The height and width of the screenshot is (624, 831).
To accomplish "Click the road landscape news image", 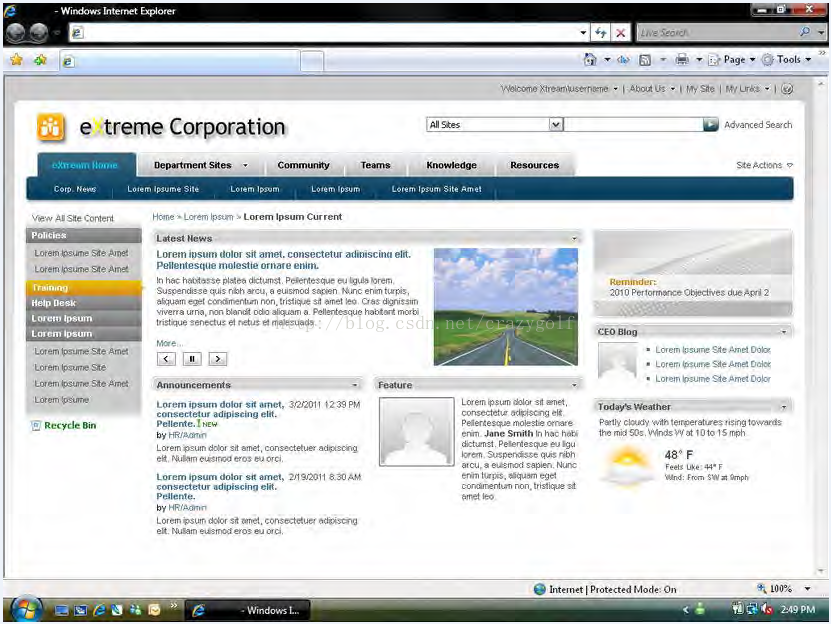I will coord(506,307).
